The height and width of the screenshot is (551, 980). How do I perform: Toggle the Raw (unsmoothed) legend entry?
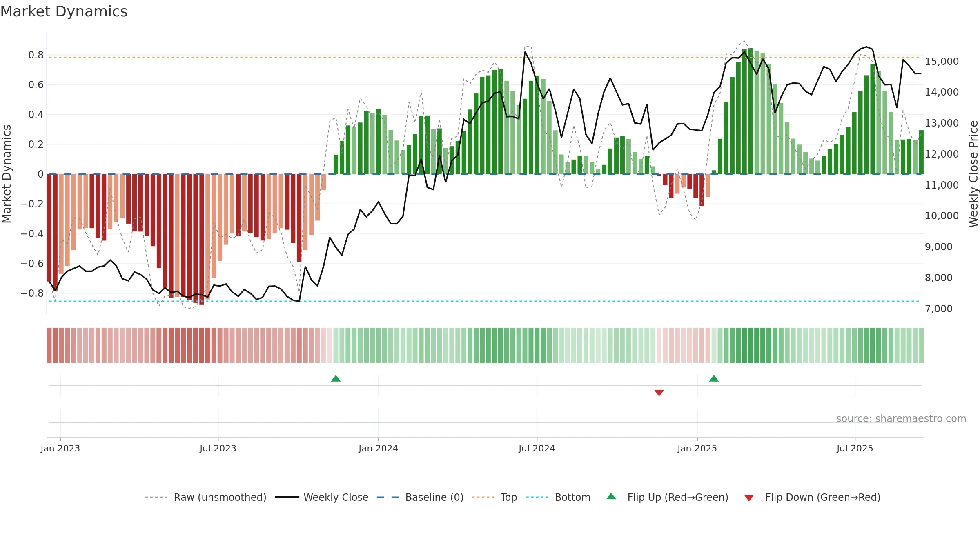(x=205, y=497)
